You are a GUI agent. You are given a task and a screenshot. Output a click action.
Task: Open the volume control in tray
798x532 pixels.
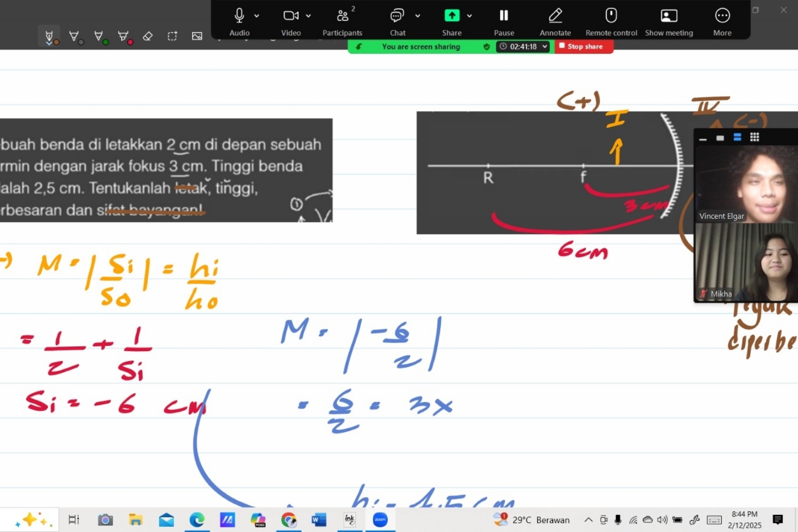pyautogui.click(x=662, y=520)
